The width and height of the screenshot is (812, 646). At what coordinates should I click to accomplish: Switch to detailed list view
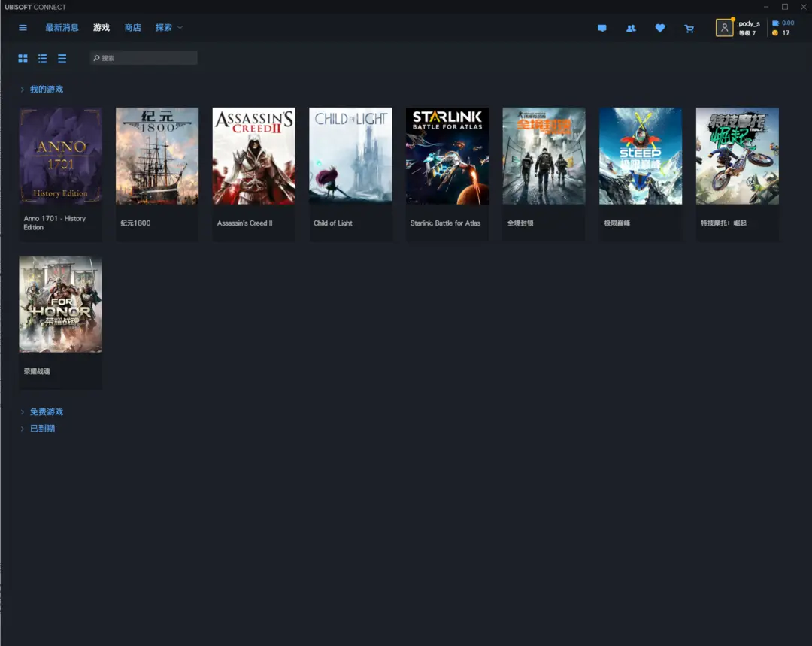42,59
